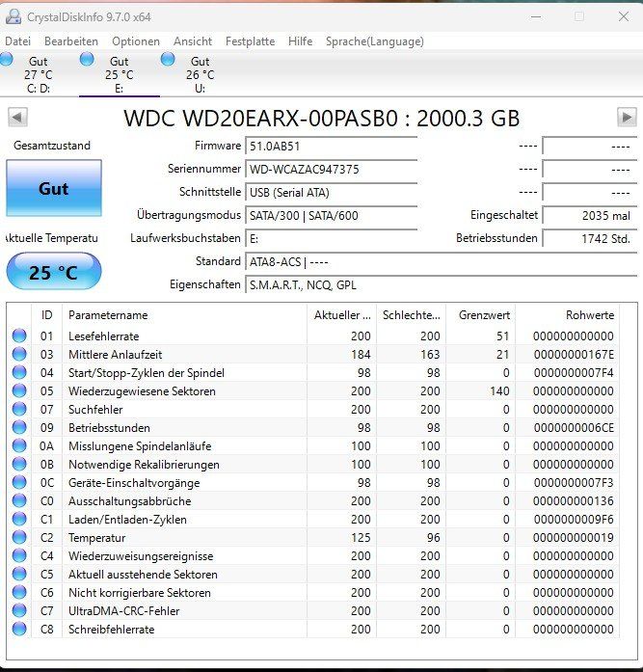Click status orb for UltraDMA-CRC-Fehler row
Image resolution: width=643 pixels, height=672 pixels.
[x=19, y=610]
